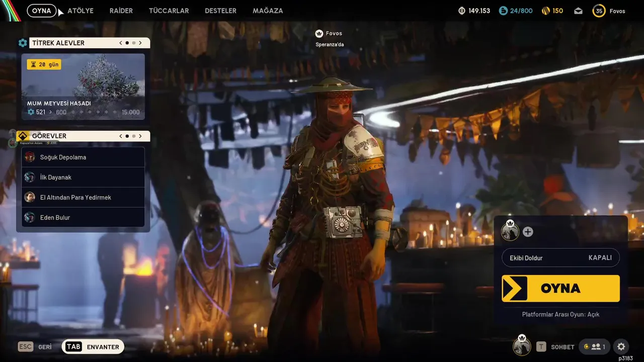This screenshot has height=362, width=644.
Task: Go to previous TİTREK ALEVLER page arrow
Action: (x=121, y=43)
